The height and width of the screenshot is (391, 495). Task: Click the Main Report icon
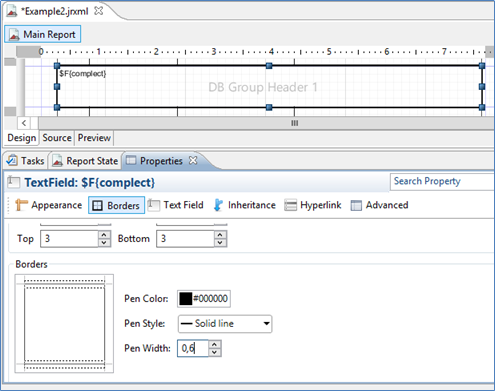coord(14,34)
